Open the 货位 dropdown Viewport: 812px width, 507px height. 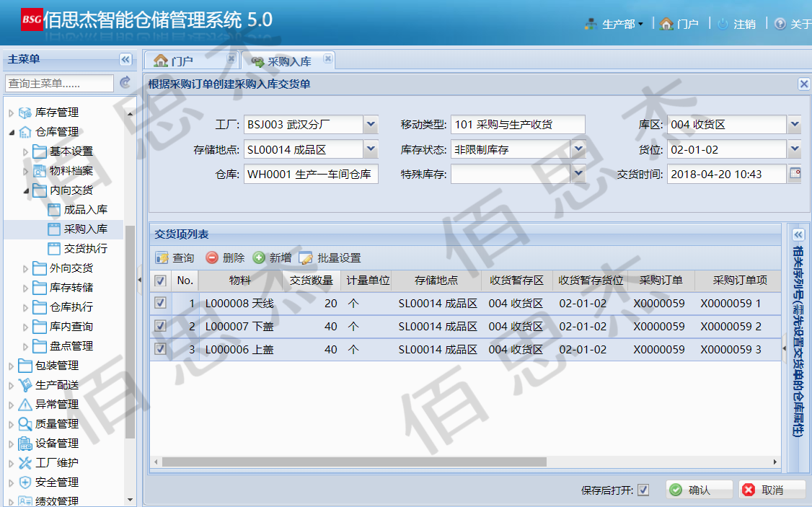[x=795, y=150]
